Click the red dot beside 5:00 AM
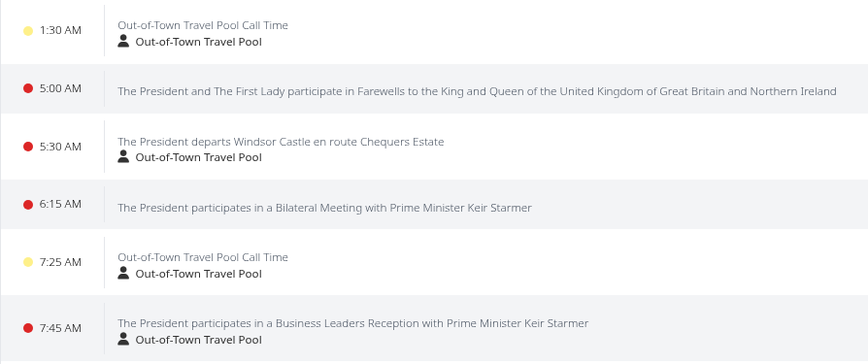 pos(28,88)
